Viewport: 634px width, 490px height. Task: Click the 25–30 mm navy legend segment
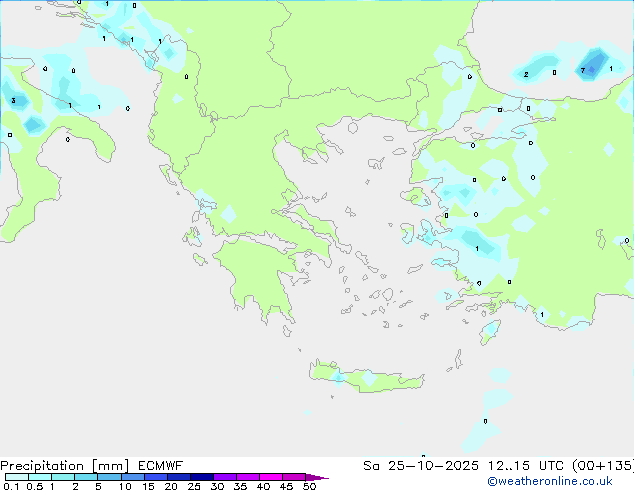pyautogui.click(x=201, y=477)
